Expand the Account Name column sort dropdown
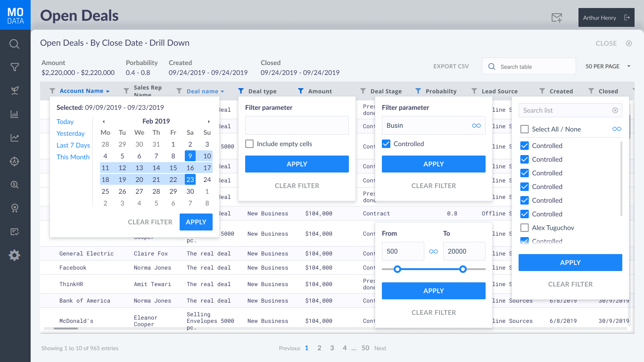This screenshot has height=362, width=644. [x=108, y=91]
